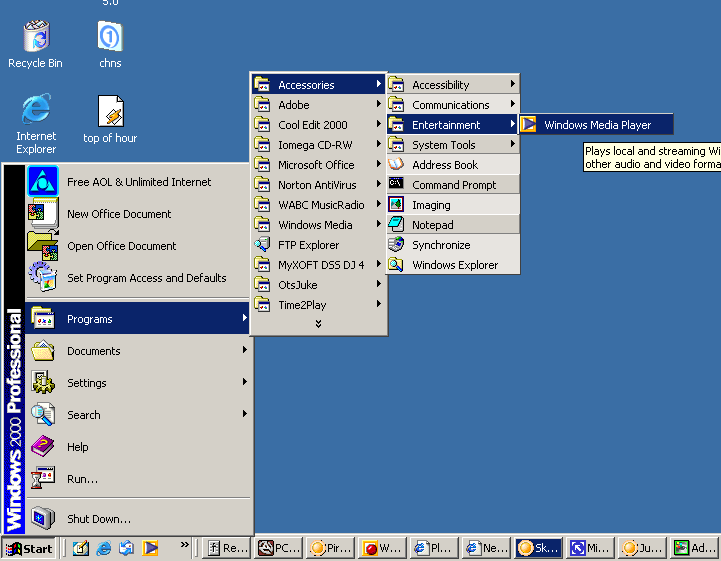Click the Synchronize icon in Accessories

point(396,245)
